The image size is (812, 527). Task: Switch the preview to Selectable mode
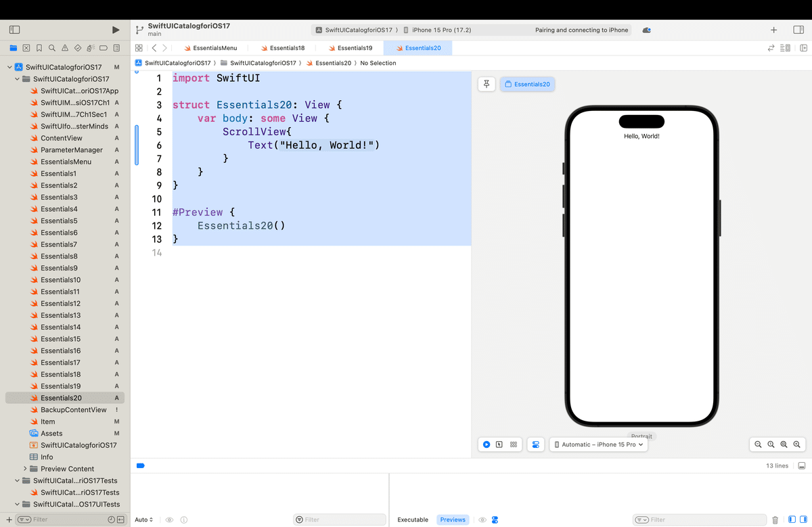tap(499, 444)
